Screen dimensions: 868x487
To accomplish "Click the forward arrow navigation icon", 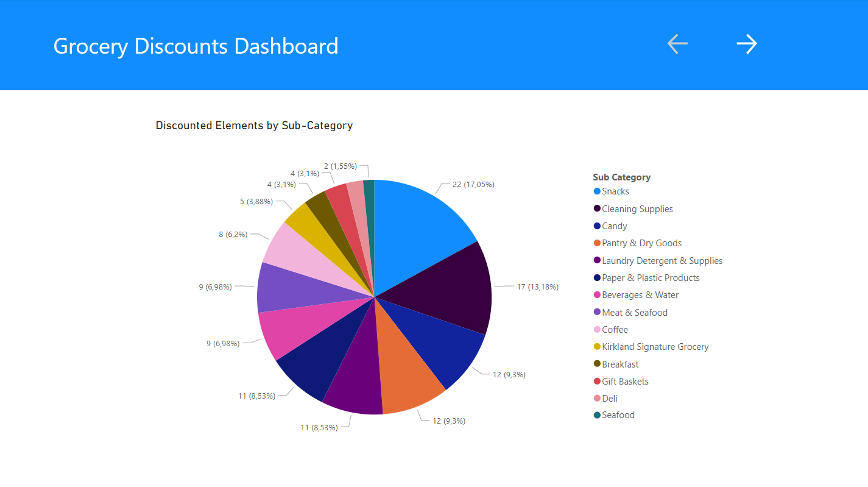I will click(746, 44).
